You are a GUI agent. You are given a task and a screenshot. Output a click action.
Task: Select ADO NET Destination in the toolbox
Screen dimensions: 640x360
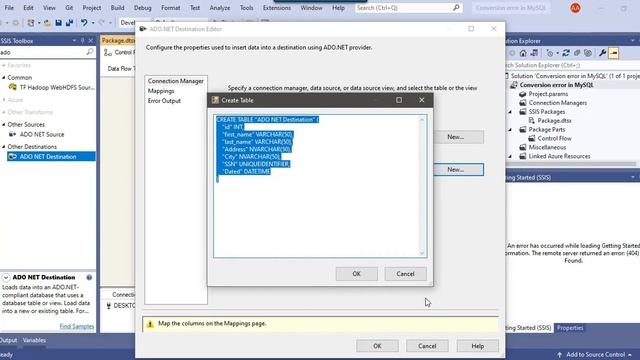tap(51, 157)
